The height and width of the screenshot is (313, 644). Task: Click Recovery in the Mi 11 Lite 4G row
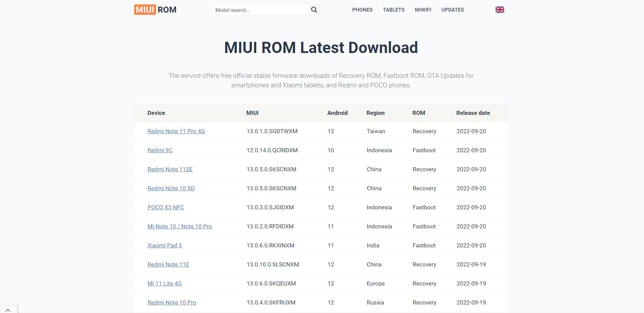[424, 283]
